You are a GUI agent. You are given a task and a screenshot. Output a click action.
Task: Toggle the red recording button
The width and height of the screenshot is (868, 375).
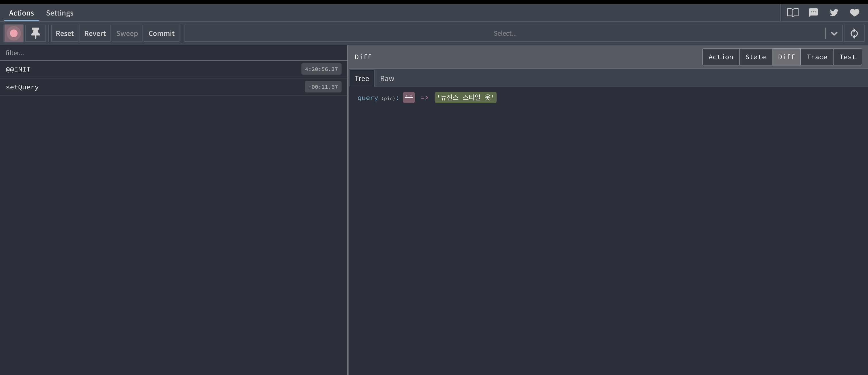coord(13,33)
